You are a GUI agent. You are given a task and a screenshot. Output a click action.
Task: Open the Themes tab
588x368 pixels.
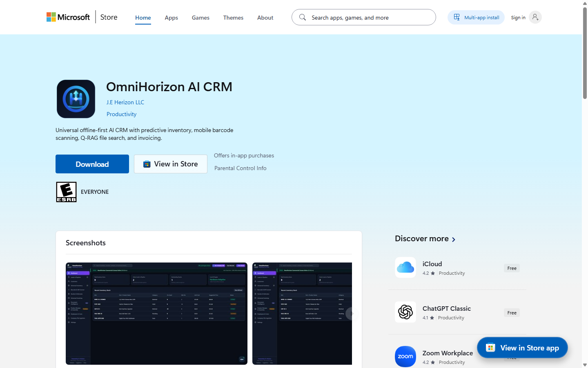(x=233, y=18)
